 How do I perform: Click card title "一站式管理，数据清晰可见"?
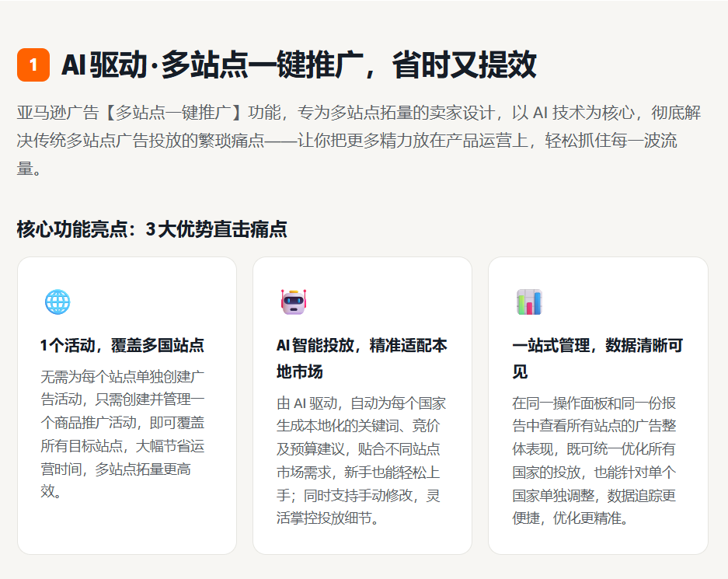pos(597,358)
